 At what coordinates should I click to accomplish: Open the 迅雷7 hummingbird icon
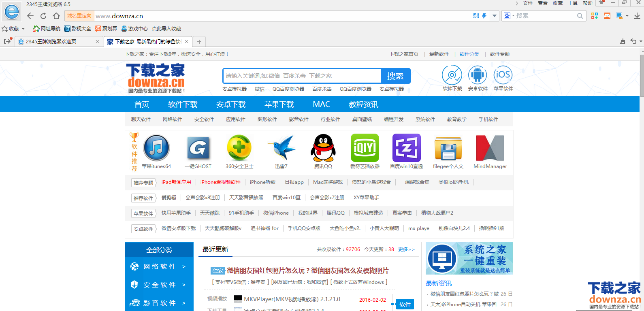[281, 148]
